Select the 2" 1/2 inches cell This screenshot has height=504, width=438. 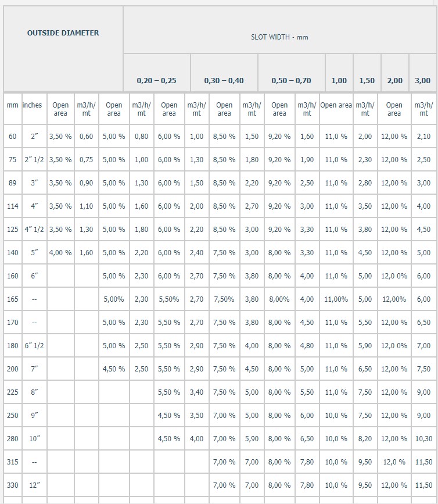click(34, 159)
